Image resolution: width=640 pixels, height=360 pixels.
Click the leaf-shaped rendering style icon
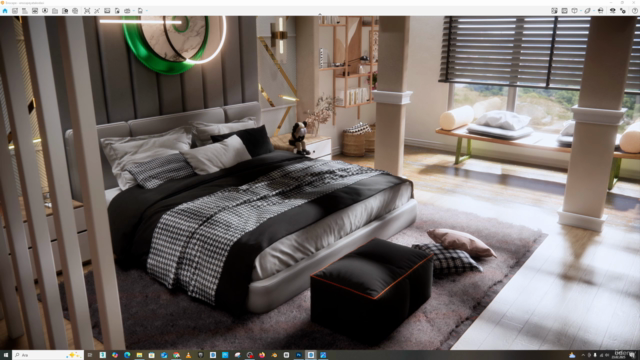coord(587,11)
